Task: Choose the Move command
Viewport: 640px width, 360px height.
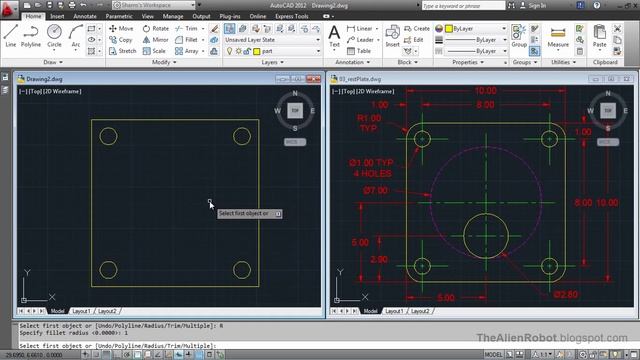Action: [x=121, y=29]
